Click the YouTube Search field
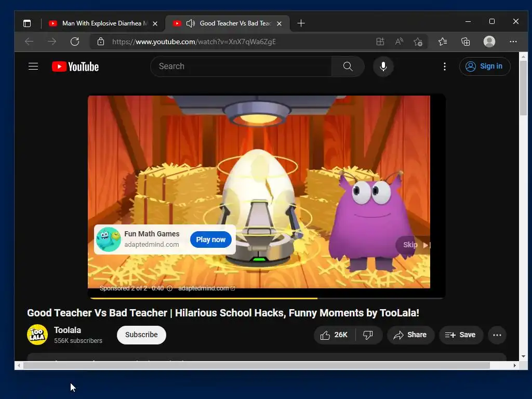This screenshot has height=399, width=532. [x=241, y=66]
